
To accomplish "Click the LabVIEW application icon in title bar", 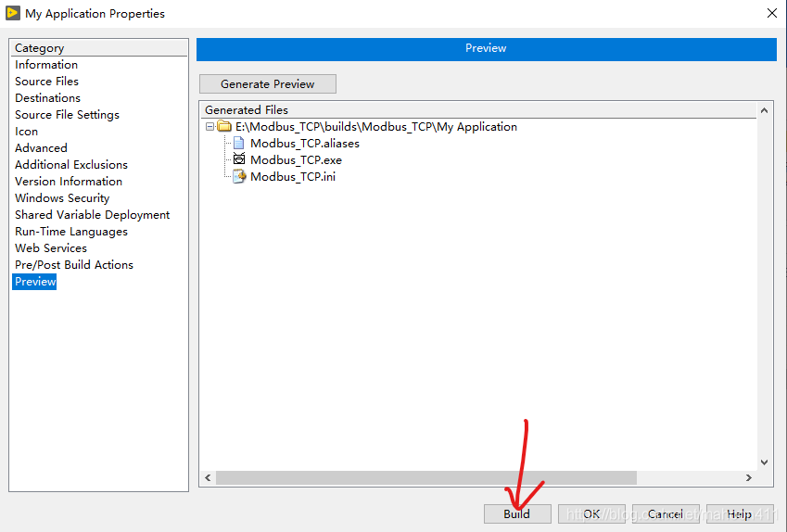I will tap(13, 13).
